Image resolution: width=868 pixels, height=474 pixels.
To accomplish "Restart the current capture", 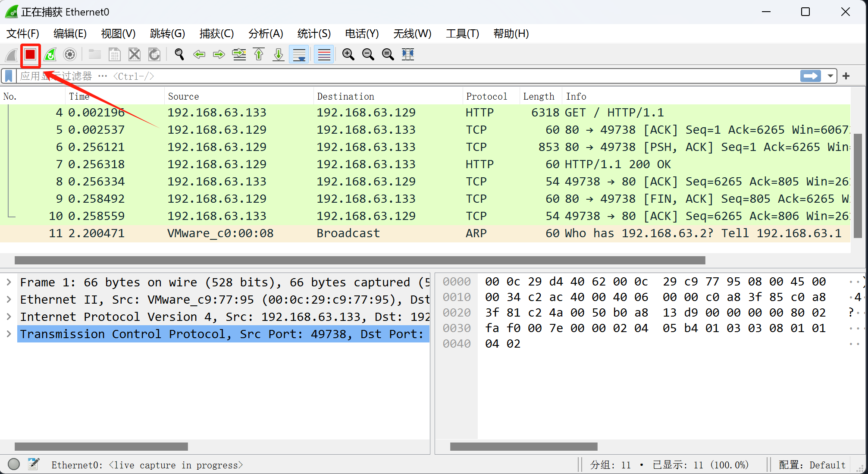I will [50, 54].
